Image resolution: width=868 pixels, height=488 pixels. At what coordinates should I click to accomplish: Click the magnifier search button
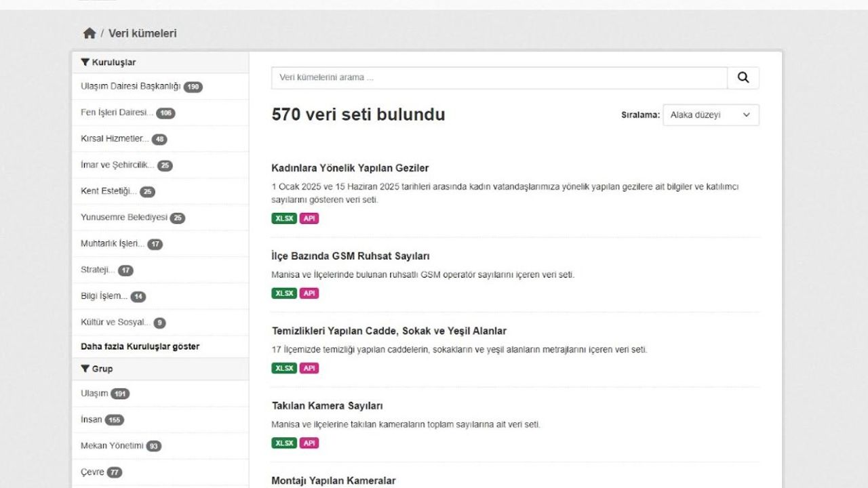(x=743, y=78)
